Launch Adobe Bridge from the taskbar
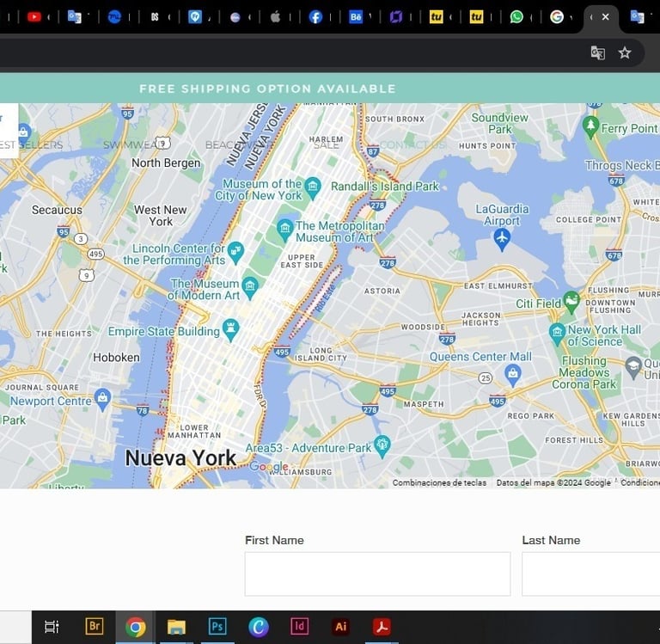Viewport: 660px width, 644px height. pos(95,627)
